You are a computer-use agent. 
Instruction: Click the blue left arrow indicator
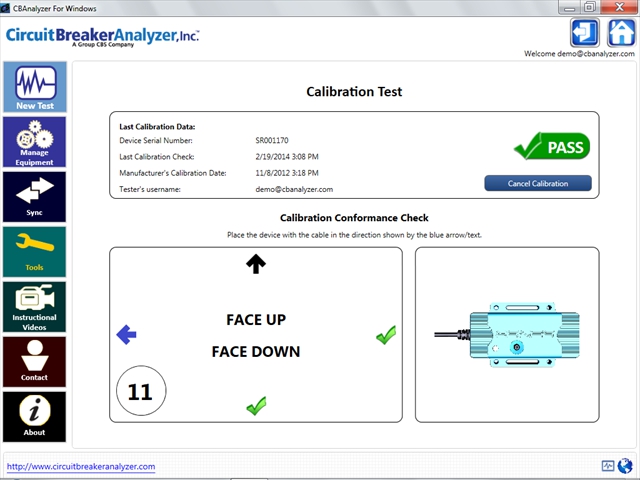(127, 335)
